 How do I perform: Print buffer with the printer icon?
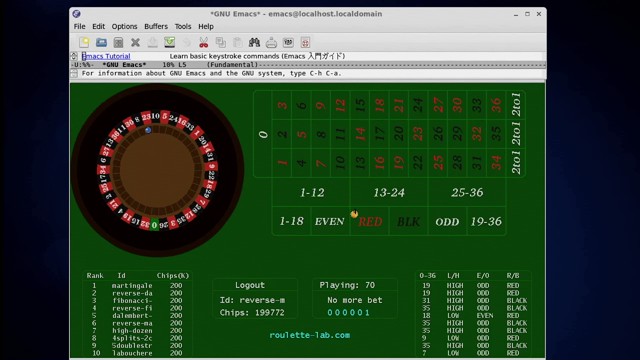(x=271, y=42)
